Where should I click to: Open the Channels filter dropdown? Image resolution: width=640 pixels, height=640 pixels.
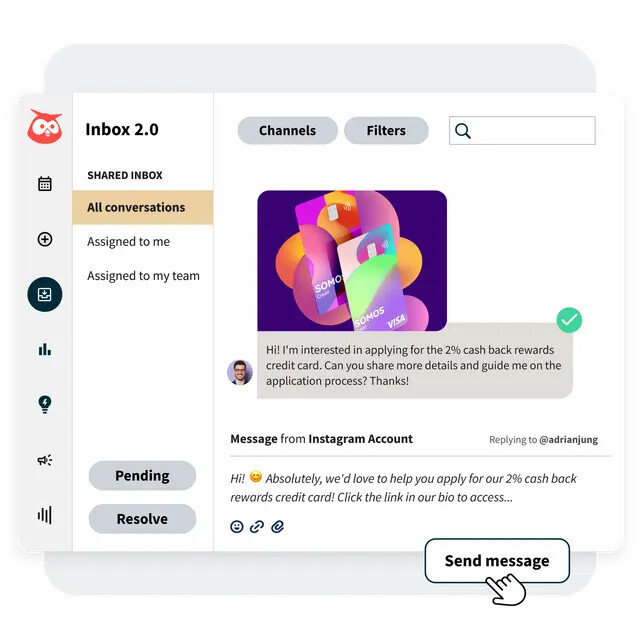click(x=287, y=131)
